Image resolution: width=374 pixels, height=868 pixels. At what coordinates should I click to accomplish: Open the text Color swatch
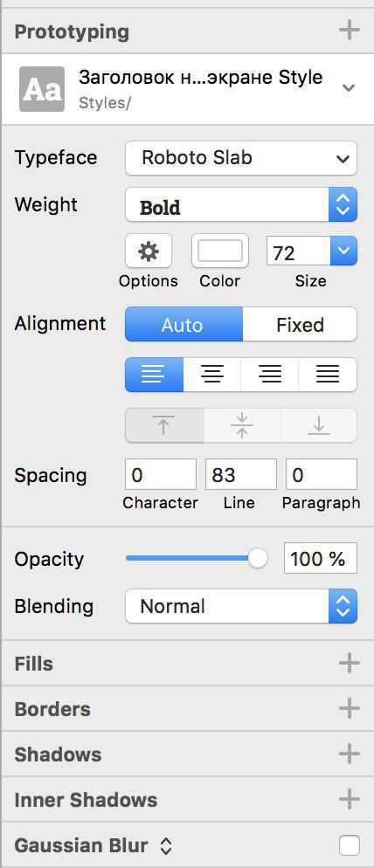click(x=220, y=251)
